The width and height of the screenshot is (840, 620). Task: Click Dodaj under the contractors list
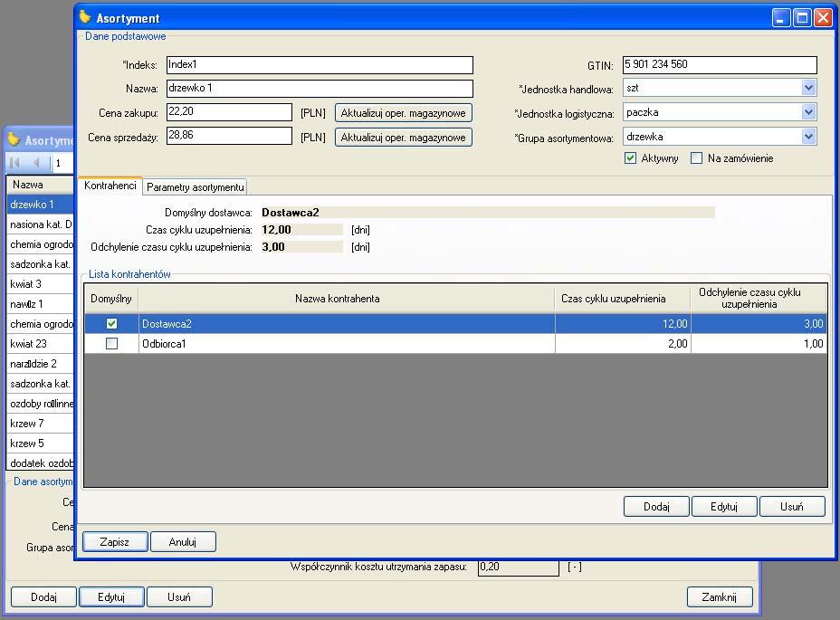click(656, 506)
